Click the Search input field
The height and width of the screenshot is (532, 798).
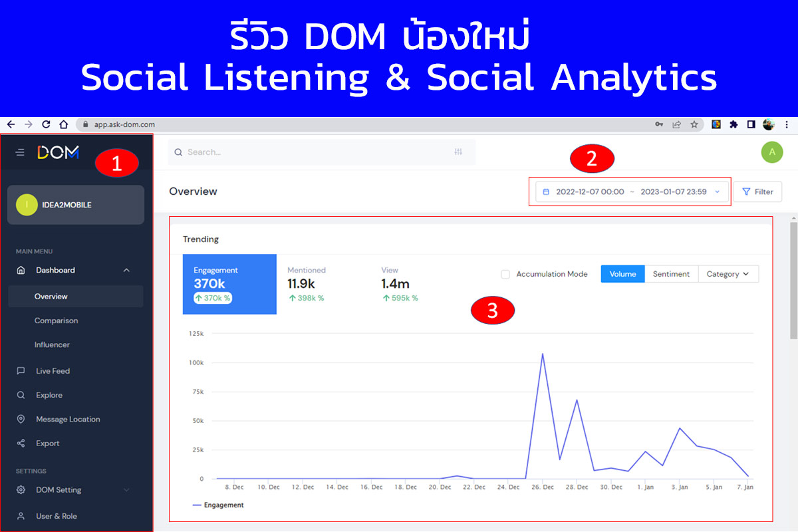322,152
